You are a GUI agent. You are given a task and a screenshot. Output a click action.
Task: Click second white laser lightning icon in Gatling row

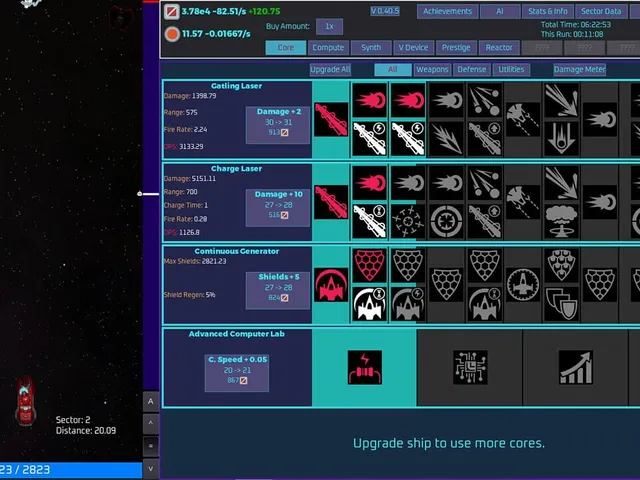click(x=408, y=139)
